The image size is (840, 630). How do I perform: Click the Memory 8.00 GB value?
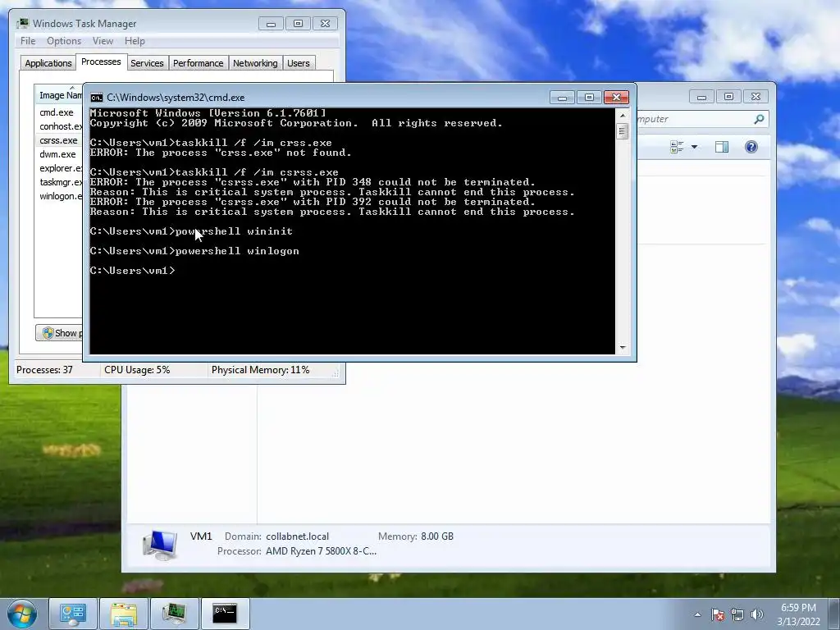[437, 536]
